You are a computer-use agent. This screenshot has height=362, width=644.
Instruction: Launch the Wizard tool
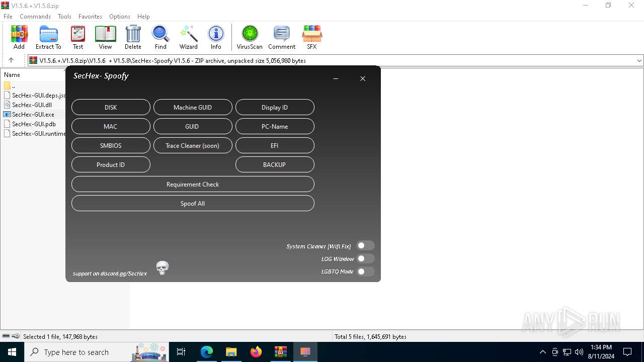pyautogui.click(x=189, y=38)
